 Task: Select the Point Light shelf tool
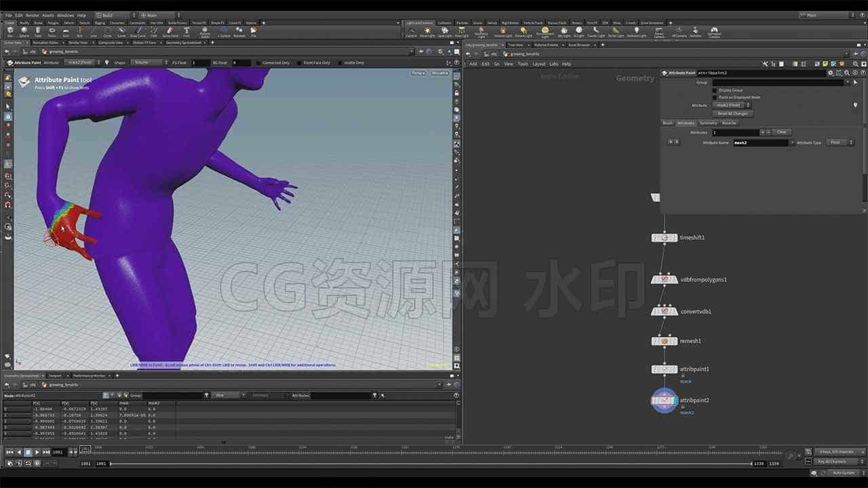[x=427, y=31]
